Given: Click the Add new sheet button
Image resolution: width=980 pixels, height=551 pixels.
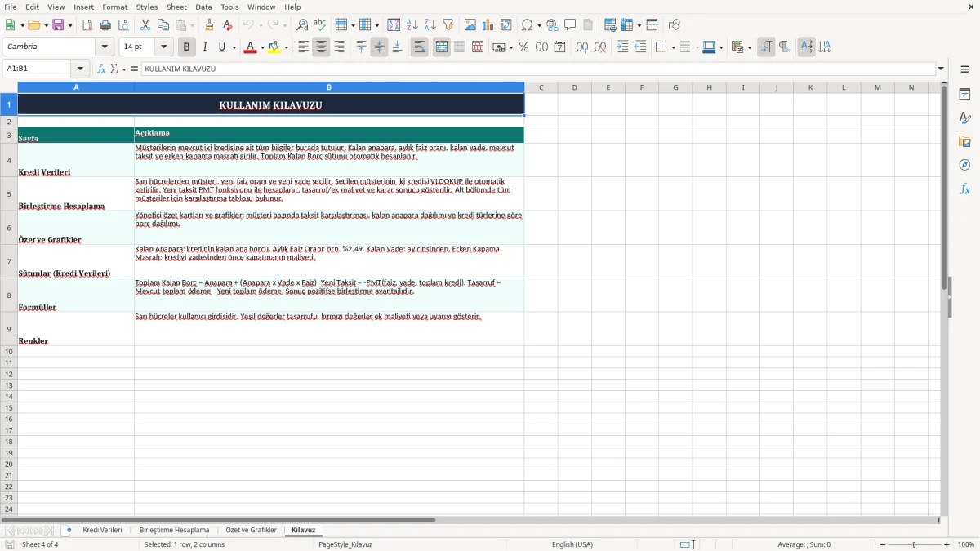Looking at the screenshot, I should coord(69,530).
